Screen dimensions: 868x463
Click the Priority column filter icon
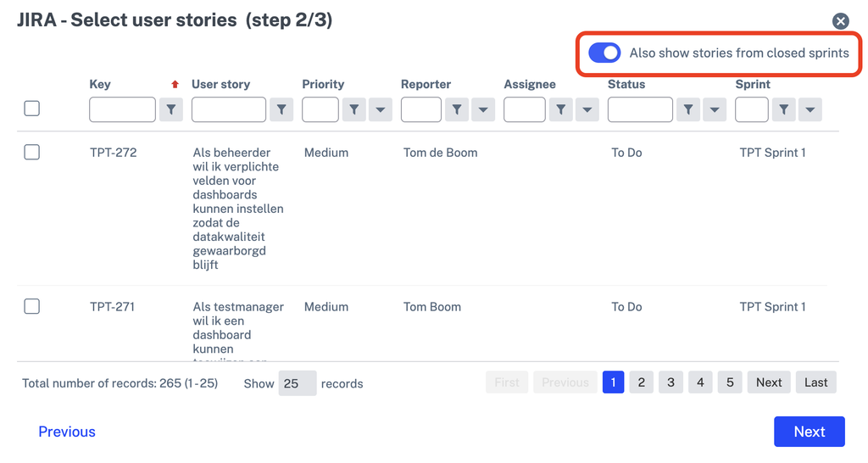353,109
